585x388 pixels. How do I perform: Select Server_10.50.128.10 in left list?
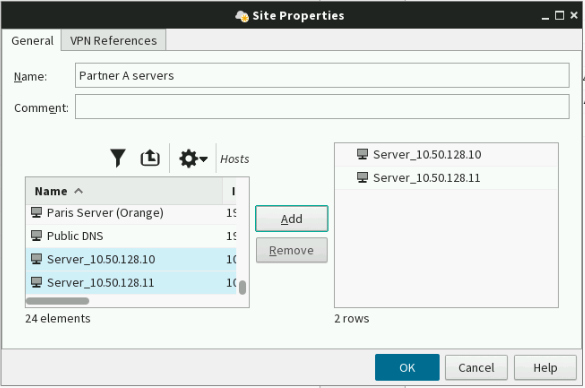point(131,259)
